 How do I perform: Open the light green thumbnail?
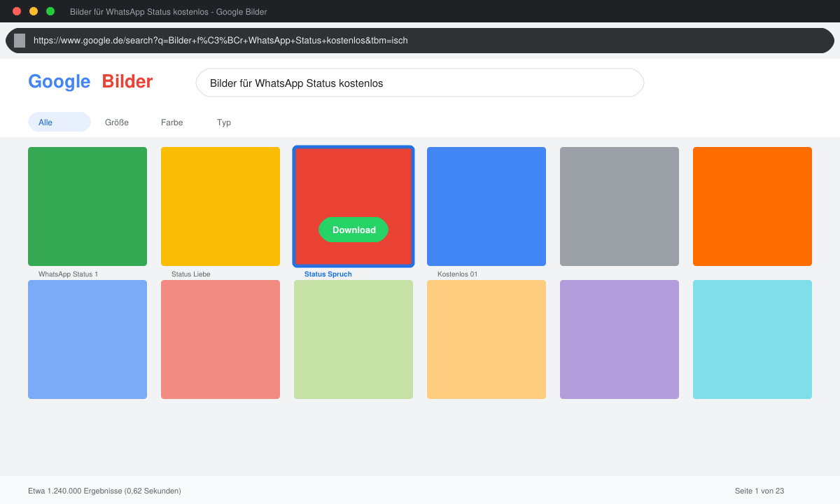coord(353,339)
